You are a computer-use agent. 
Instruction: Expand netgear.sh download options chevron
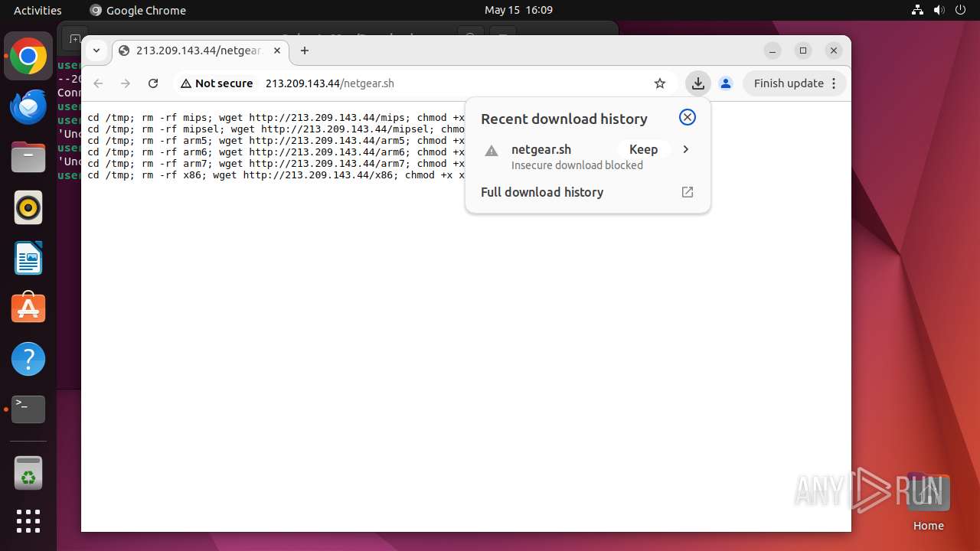[x=686, y=149]
